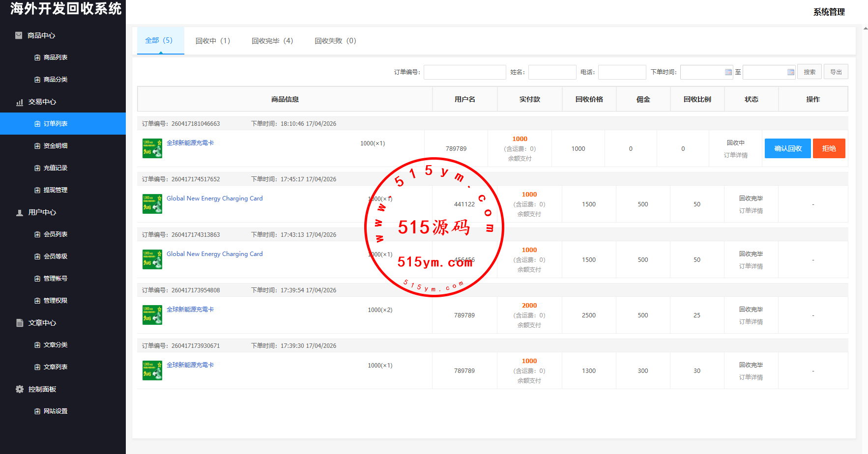This screenshot has width=868, height=454.
Task: Expand the 系统管理 top-right menu
Action: tap(829, 12)
